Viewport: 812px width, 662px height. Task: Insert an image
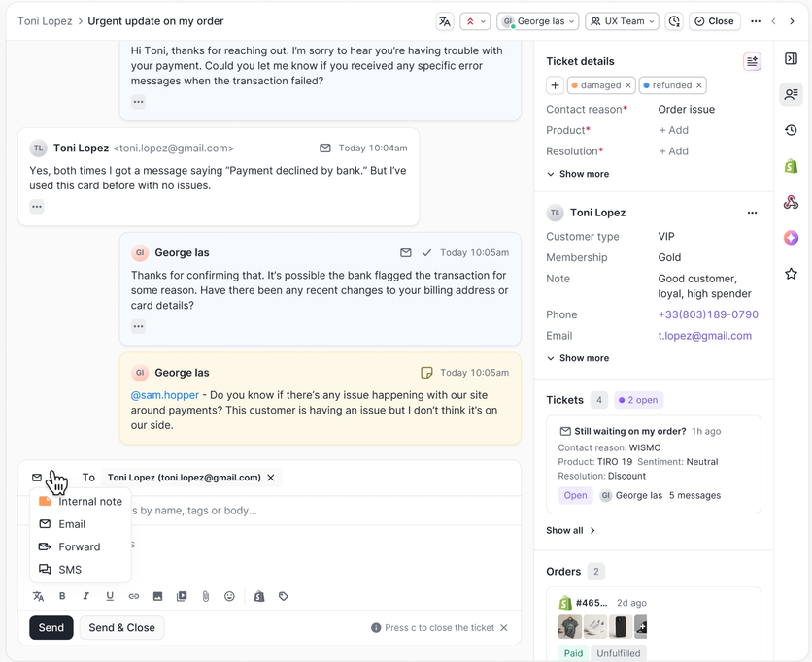click(158, 596)
